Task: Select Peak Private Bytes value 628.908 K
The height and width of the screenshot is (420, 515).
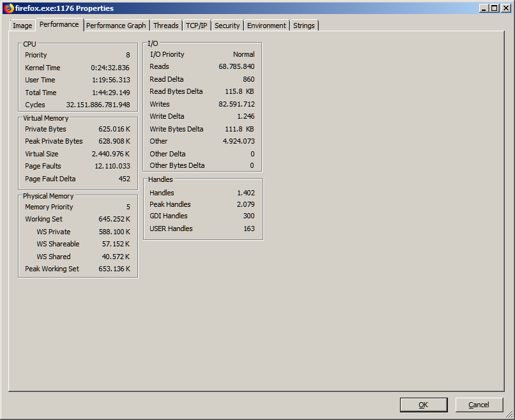Action: pyautogui.click(x=114, y=142)
